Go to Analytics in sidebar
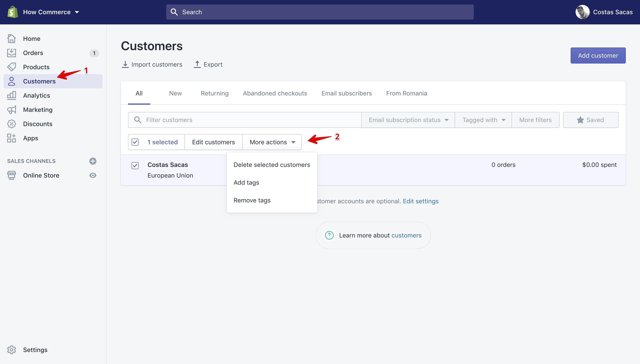Screen dimensions: 640x364 [36, 95]
